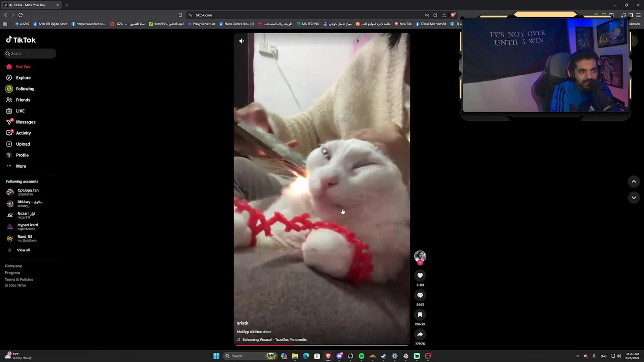Open the ENG language switcher
The width and height of the screenshot is (644, 362).
tap(603, 356)
